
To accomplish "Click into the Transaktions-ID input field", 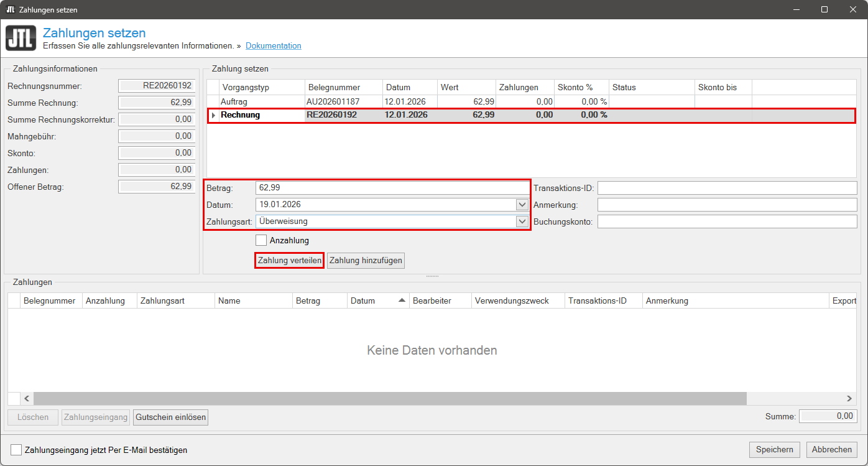I will [x=727, y=188].
